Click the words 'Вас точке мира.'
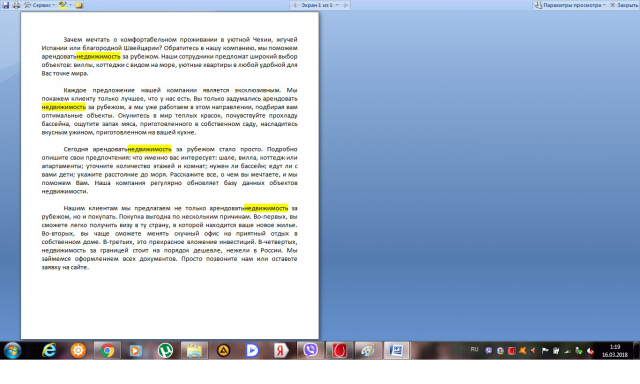The image size is (640, 384). coord(65,73)
